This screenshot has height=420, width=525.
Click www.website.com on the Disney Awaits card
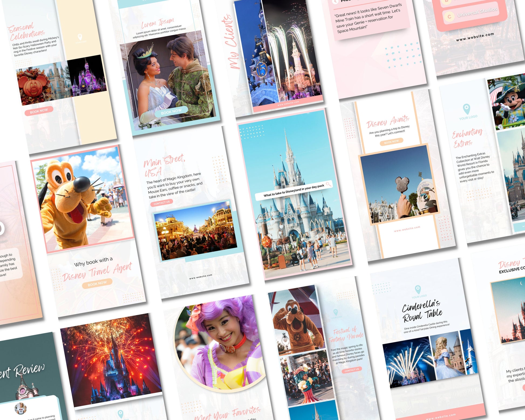coord(407,229)
